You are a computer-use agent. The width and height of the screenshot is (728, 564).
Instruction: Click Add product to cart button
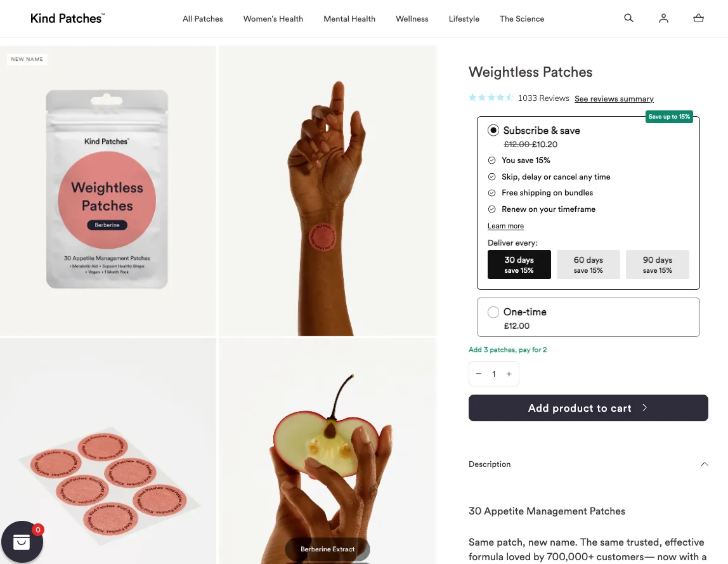point(588,408)
